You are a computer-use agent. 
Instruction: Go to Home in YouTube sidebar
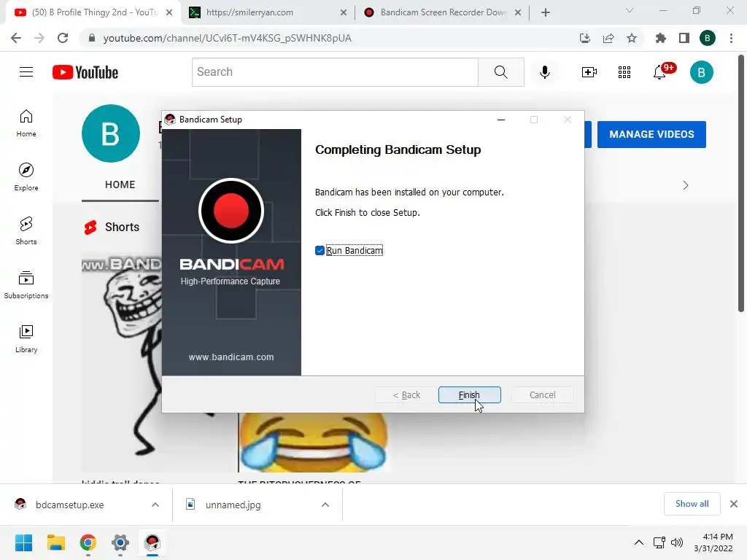point(26,123)
